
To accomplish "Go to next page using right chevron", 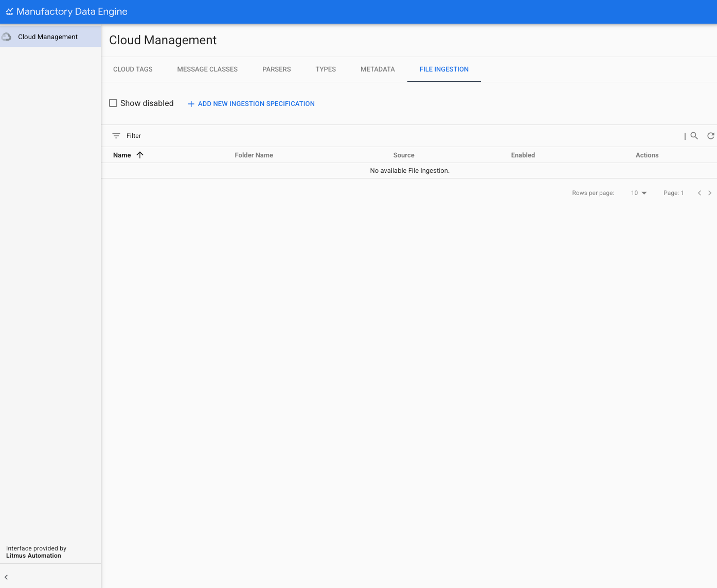I will point(710,193).
